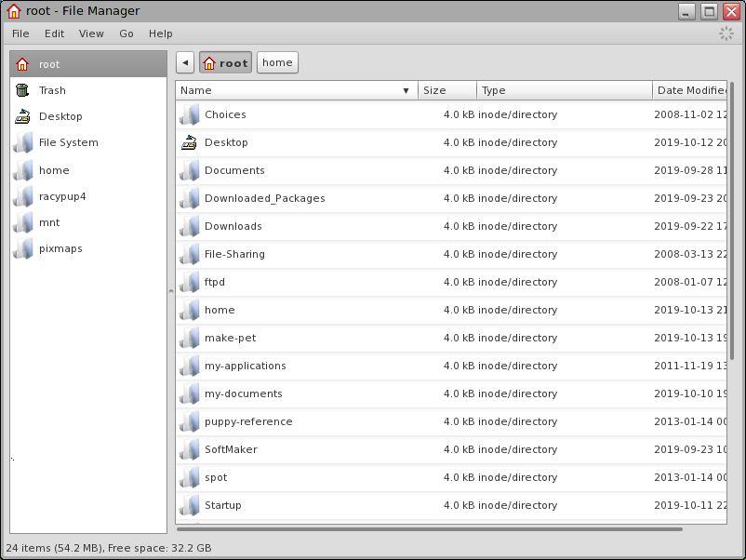Select the Documents folder icon in list
Viewport: 746px width, 560px height.
[190, 170]
